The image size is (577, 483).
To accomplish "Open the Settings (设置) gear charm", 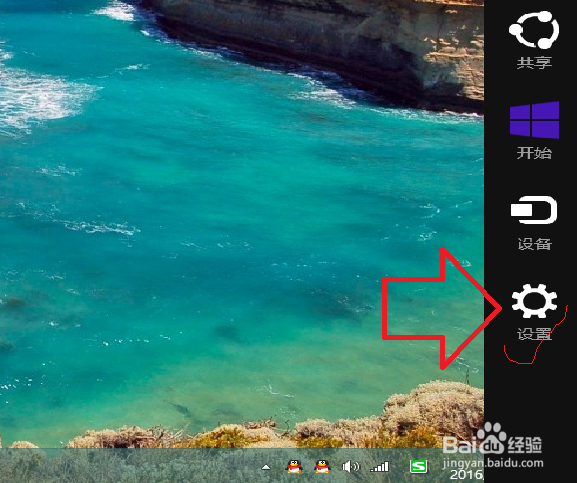I will pos(534,312).
